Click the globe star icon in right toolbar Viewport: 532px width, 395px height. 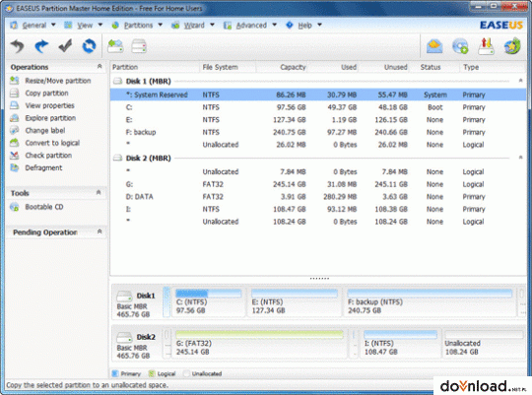point(512,46)
